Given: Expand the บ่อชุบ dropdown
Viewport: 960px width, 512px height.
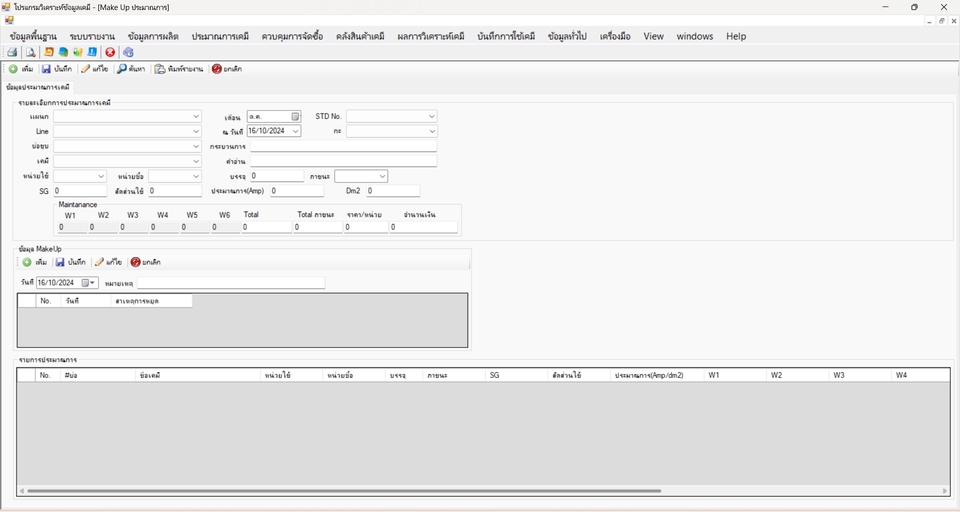Looking at the screenshot, I should click(x=196, y=146).
